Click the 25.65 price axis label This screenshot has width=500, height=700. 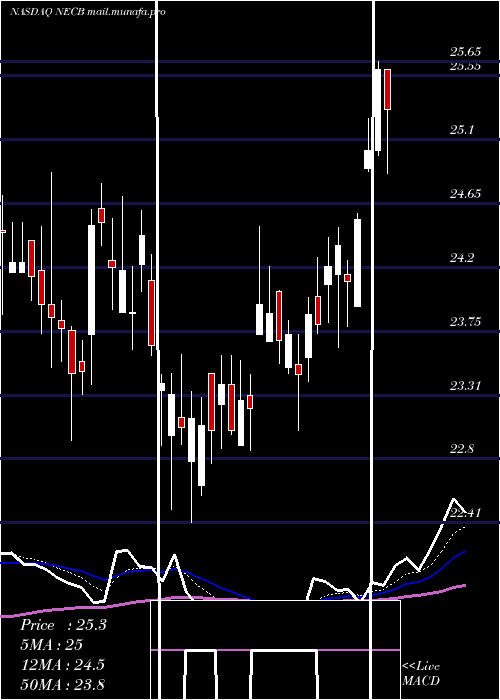[x=466, y=52]
